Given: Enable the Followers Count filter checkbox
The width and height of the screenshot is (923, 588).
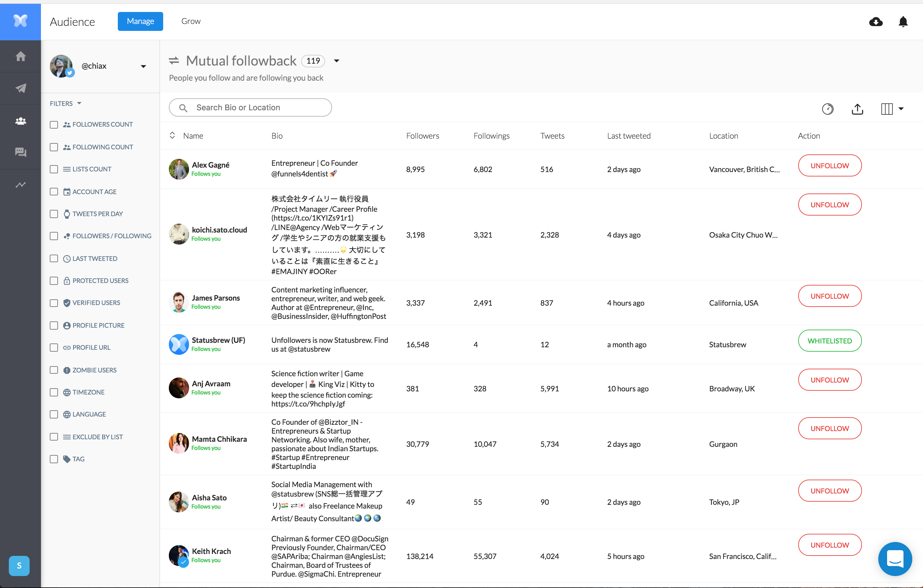Looking at the screenshot, I should [x=54, y=124].
